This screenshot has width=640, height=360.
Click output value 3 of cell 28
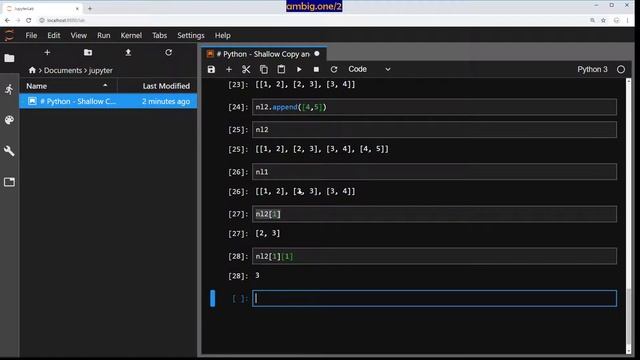(x=257, y=276)
